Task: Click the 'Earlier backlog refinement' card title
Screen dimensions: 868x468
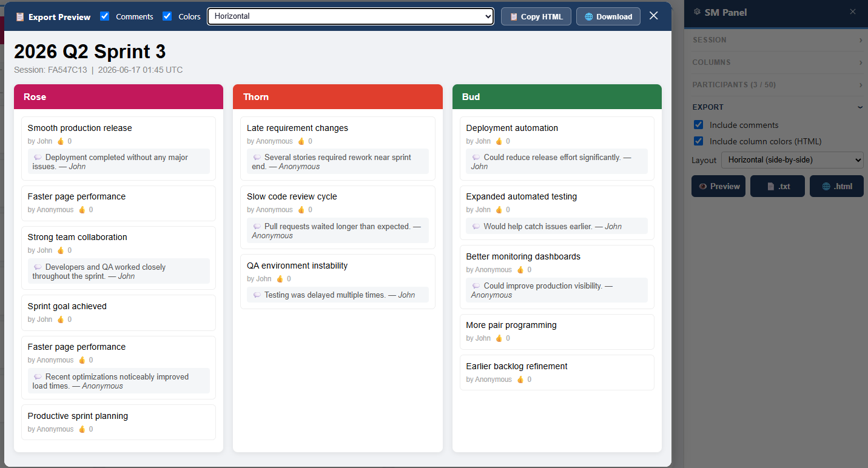Action: 517,366
